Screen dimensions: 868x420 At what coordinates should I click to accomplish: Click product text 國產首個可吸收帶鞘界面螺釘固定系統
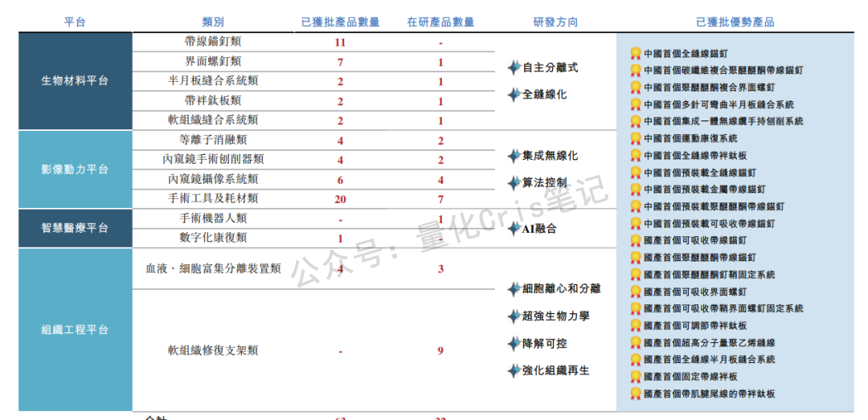click(x=724, y=308)
